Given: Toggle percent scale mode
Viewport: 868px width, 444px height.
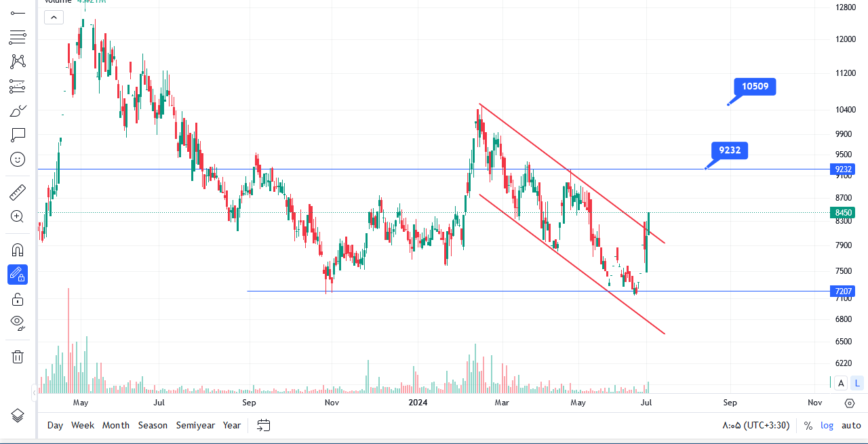Looking at the screenshot, I should pos(808,426).
